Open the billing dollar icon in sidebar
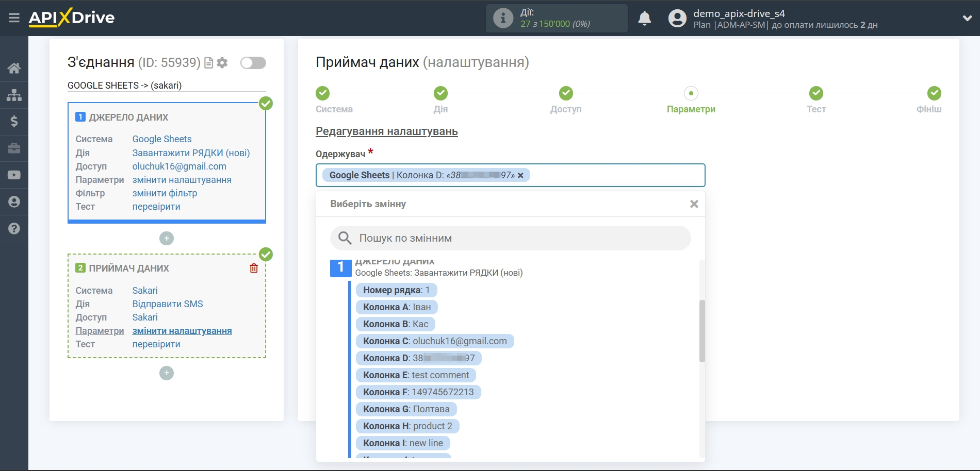 pos(14,122)
